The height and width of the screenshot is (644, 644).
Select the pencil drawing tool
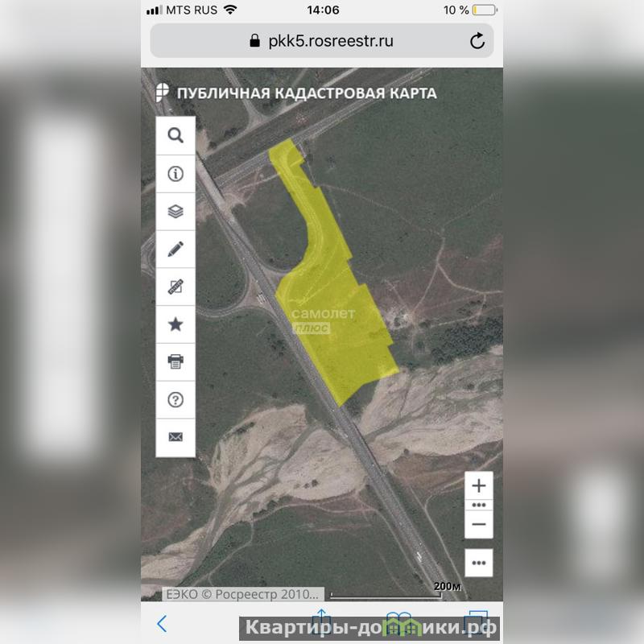(175, 249)
